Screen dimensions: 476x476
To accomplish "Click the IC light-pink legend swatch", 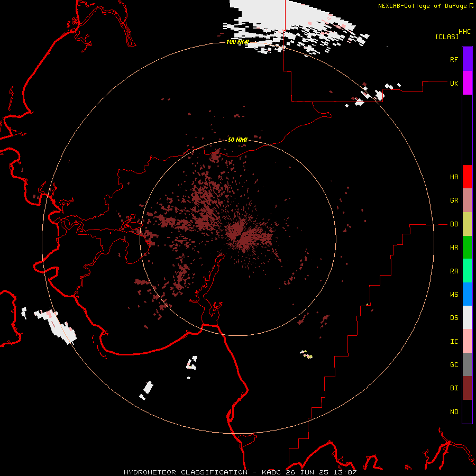I will pos(467,341).
